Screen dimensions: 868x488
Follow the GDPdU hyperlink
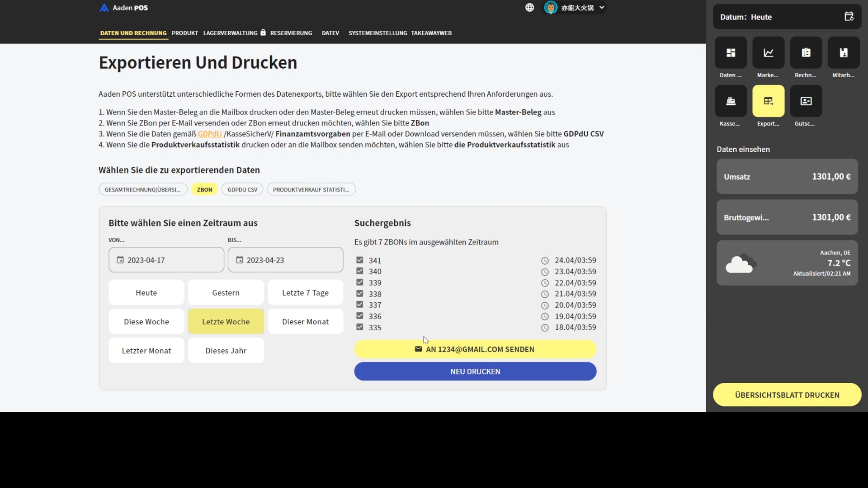point(209,134)
